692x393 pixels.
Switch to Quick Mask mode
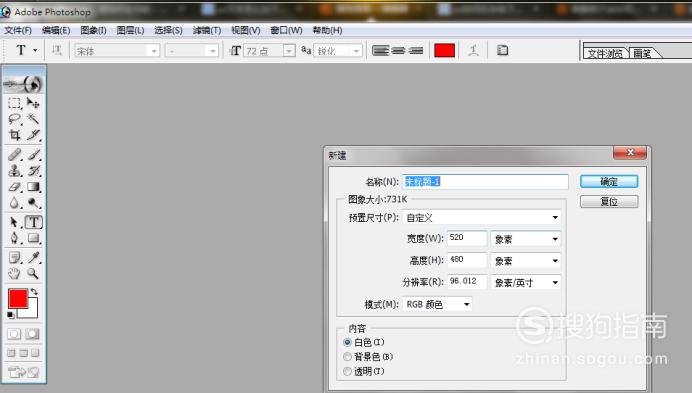click(x=32, y=334)
